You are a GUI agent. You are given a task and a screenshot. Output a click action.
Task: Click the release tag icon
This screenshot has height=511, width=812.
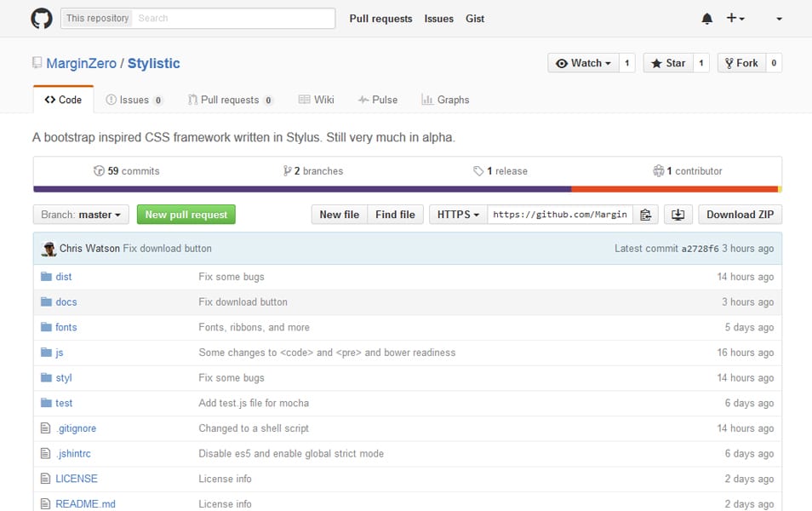point(478,171)
